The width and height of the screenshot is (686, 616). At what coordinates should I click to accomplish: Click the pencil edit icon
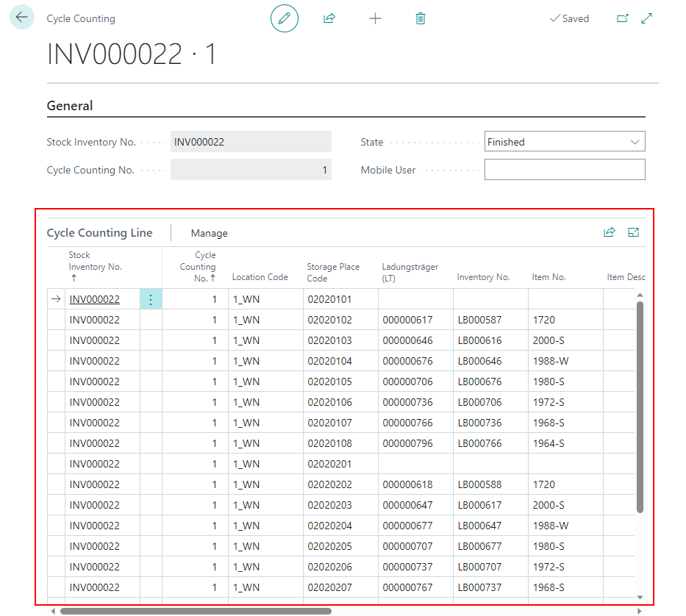pyautogui.click(x=285, y=18)
